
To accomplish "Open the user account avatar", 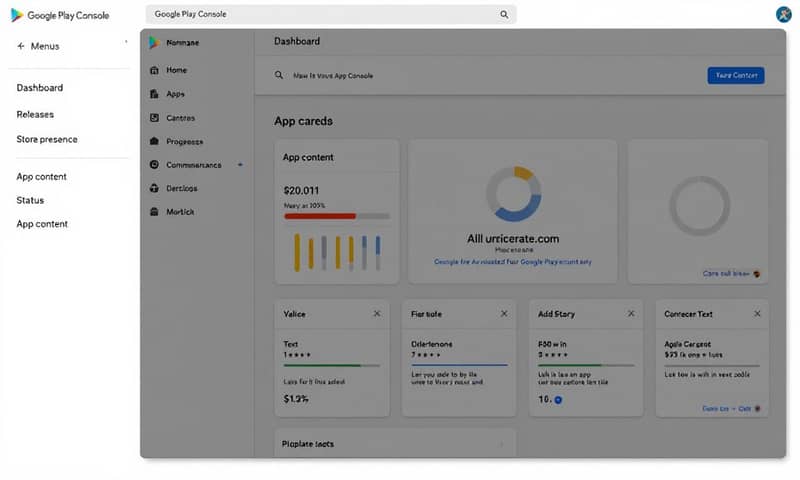I will (783, 14).
